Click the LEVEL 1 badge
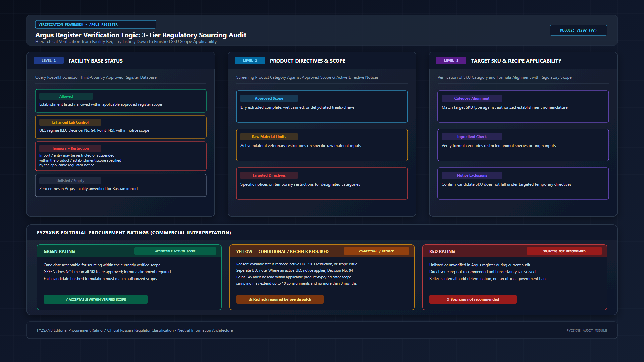The height and width of the screenshot is (362, 644). [x=49, y=60]
